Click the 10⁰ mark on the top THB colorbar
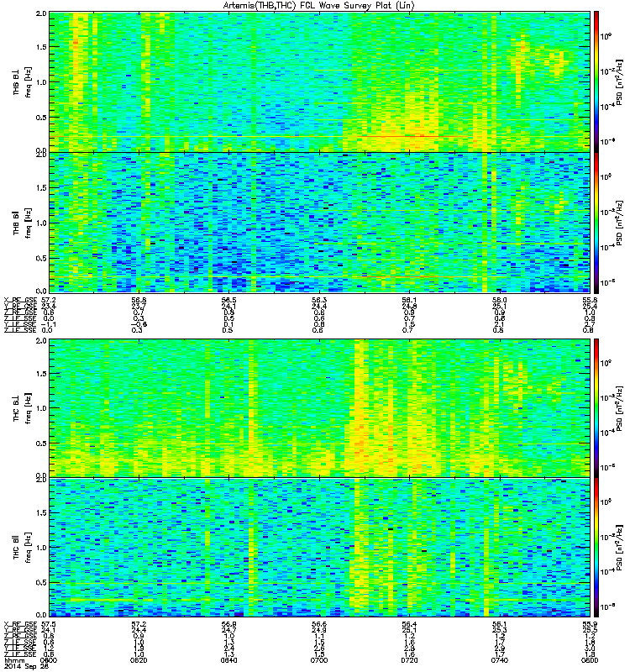630x672 pixels. (606, 36)
